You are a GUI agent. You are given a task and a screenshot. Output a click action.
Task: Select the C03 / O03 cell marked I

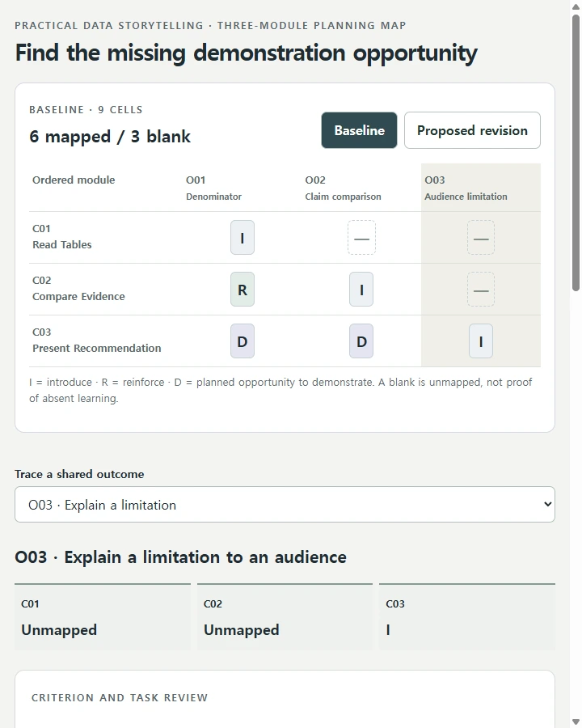pos(481,341)
